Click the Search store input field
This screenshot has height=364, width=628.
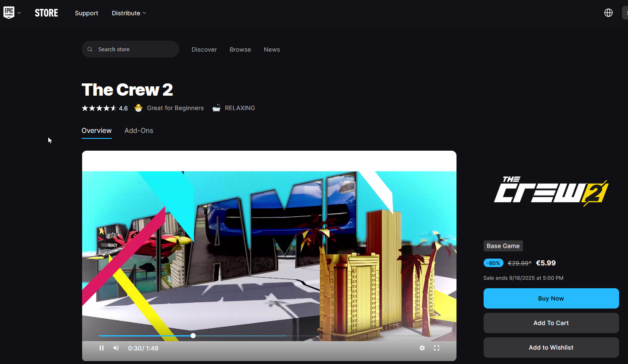click(x=130, y=49)
